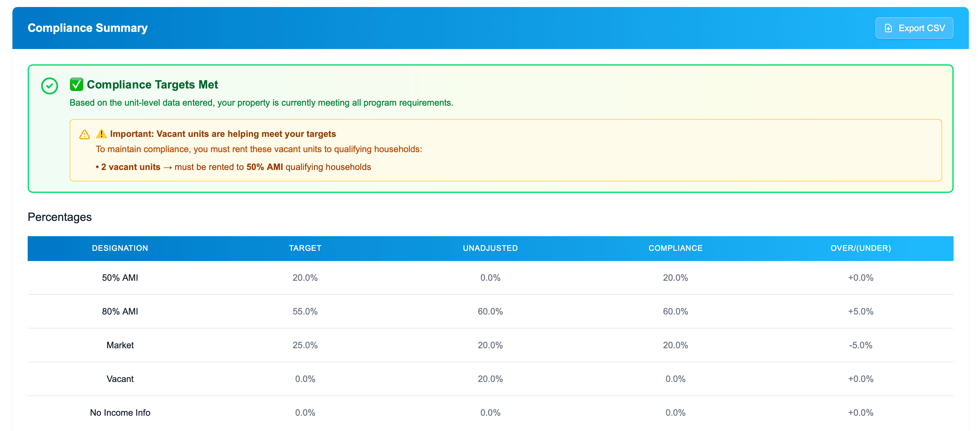Select the Compliance Targets Met title

(x=152, y=85)
